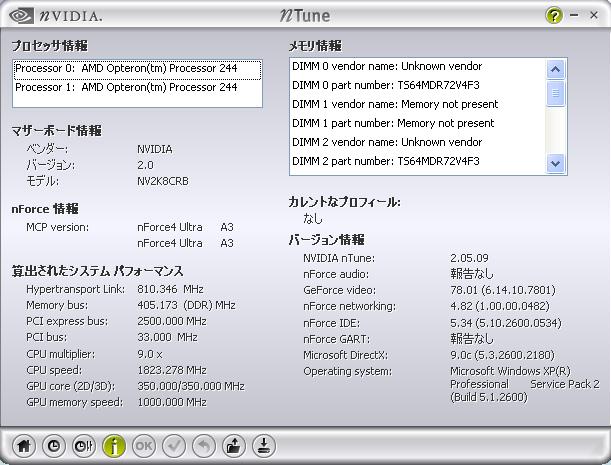Click PCI express bus value 2500.000 MHz
This screenshot has width=611, height=465.
(172, 322)
